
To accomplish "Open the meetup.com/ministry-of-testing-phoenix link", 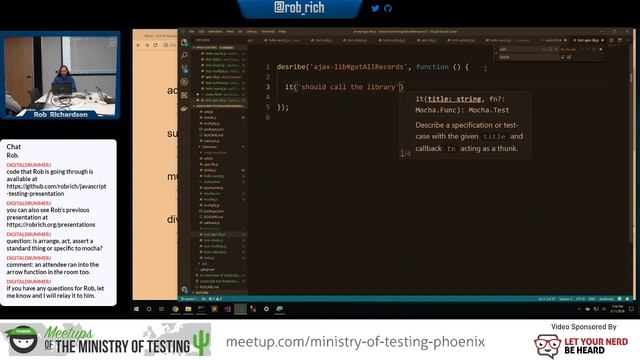I will point(356,342).
